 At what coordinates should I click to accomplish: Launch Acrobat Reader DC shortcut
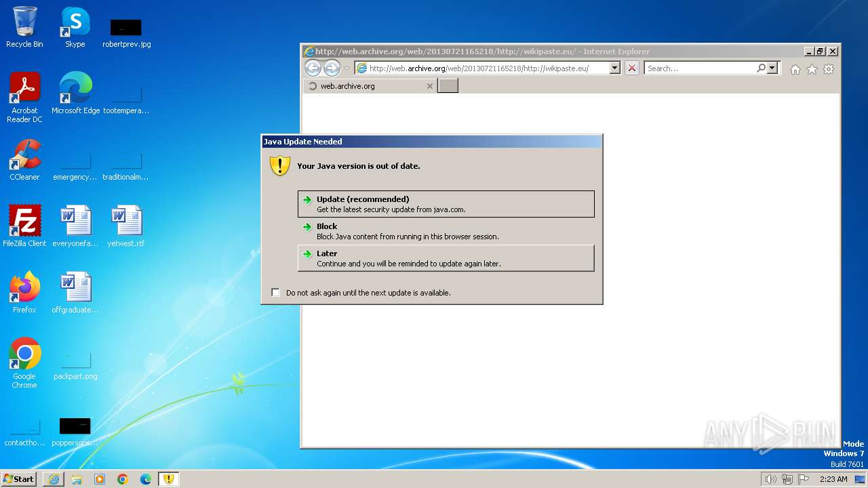click(x=24, y=97)
